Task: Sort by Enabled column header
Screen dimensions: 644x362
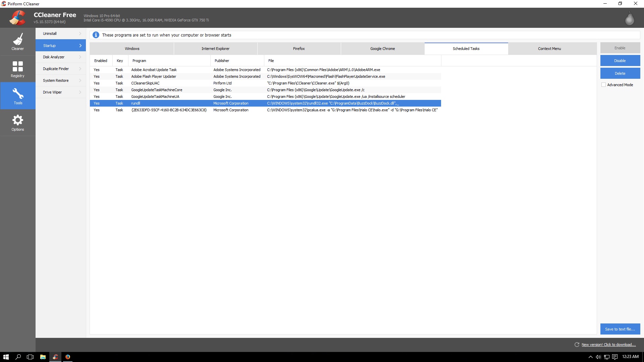Action: 101,61
